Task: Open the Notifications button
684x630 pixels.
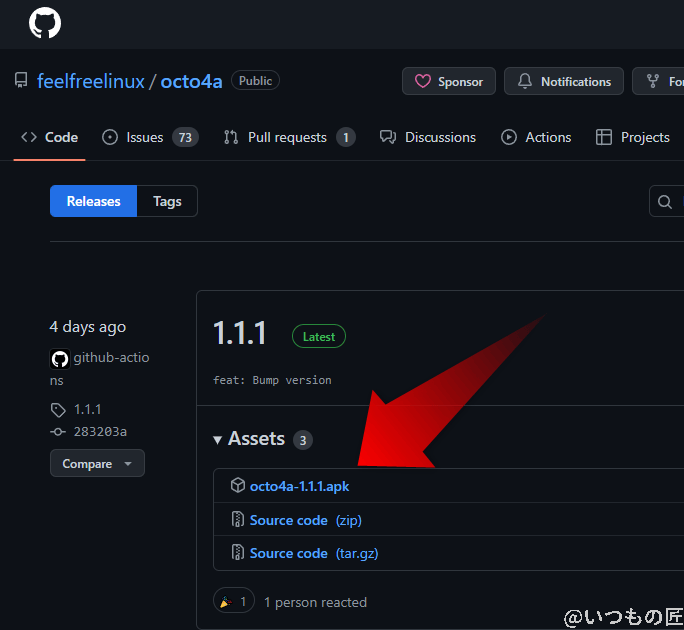Action: [x=564, y=82]
